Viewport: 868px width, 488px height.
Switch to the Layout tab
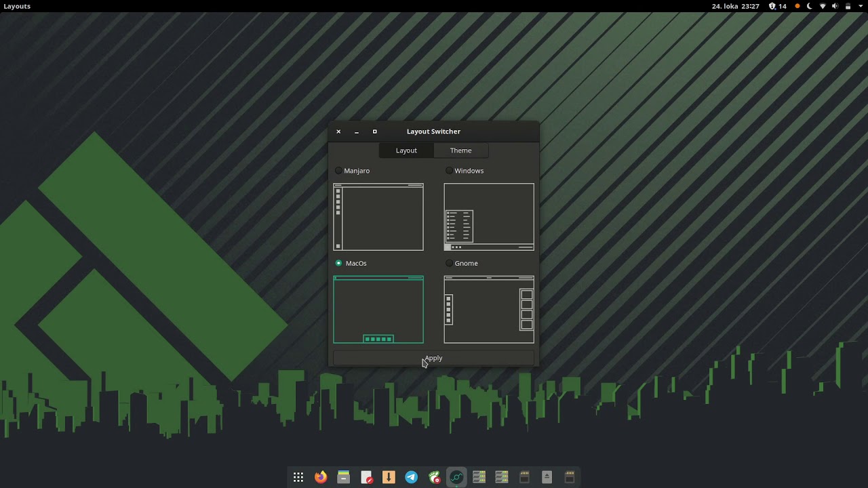[406, 150]
